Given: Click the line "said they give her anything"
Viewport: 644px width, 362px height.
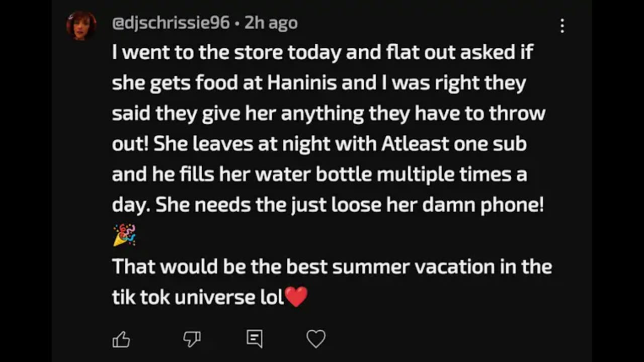Looking at the screenshot, I should [328, 114].
